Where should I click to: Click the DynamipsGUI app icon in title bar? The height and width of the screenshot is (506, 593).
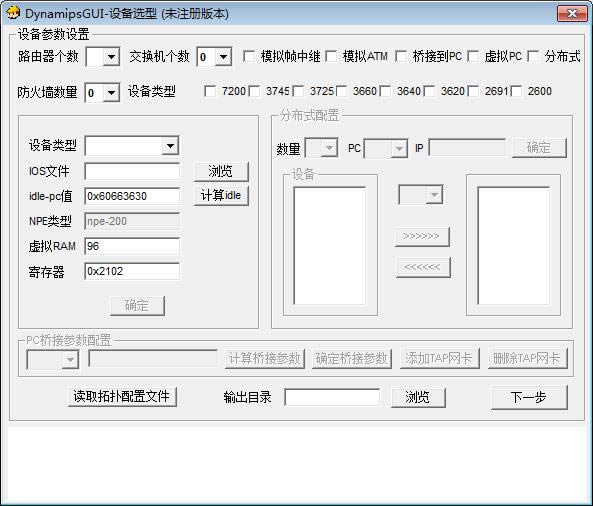click(x=13, y=13)
